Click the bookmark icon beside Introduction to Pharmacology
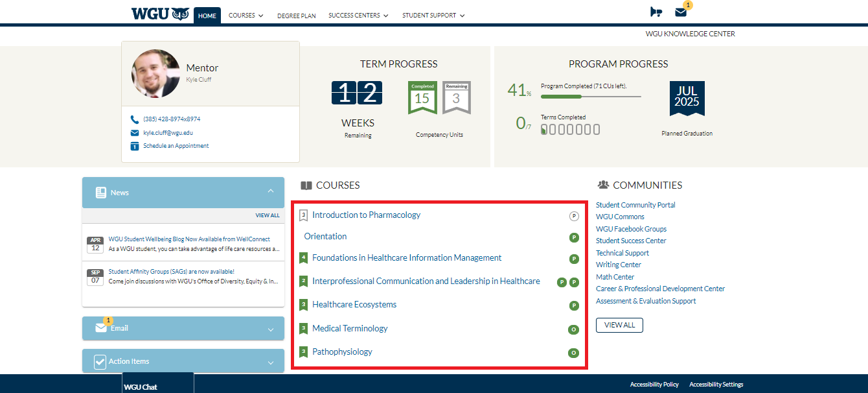 [x=304, y=215]
